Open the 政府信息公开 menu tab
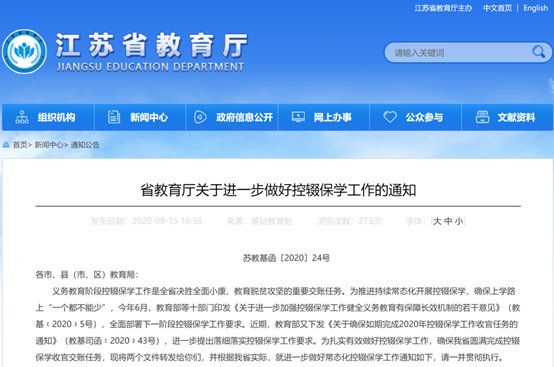This screenshot has width=554, height=367. (x=232, y=117)
